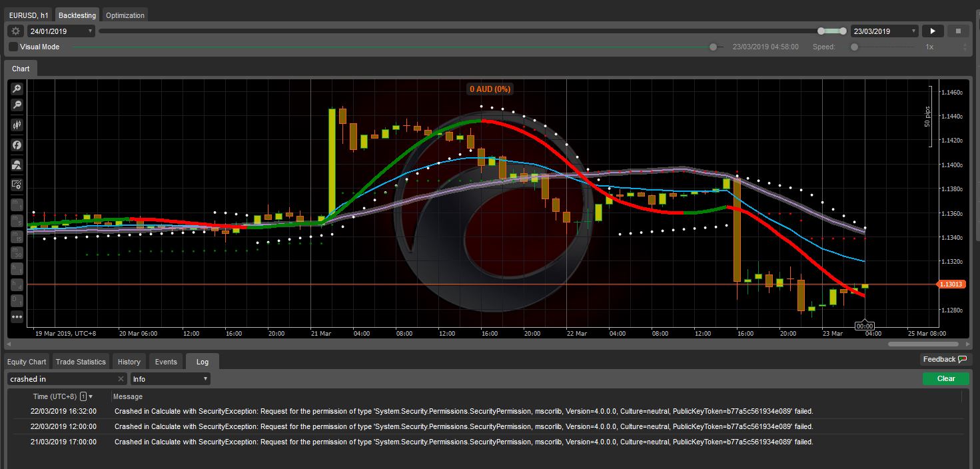The height and width of the screenshot is (469, 980).
Task: Show more timeframes (three dots)
Action: coord(17,317)
